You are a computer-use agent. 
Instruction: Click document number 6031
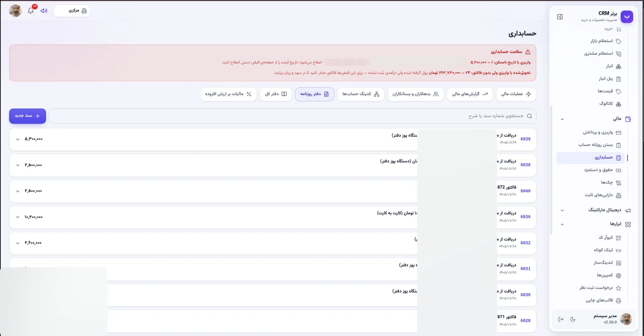tap(525, 269)
